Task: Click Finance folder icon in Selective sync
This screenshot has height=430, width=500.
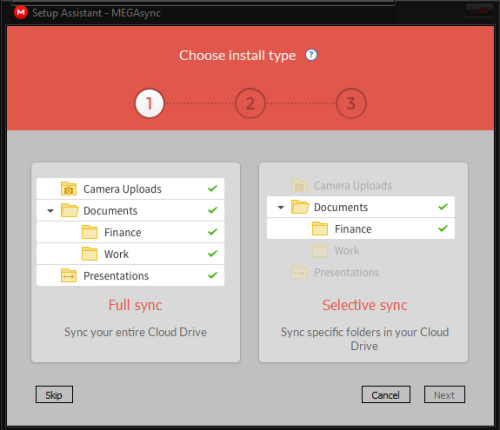Action: click(320, 229)
